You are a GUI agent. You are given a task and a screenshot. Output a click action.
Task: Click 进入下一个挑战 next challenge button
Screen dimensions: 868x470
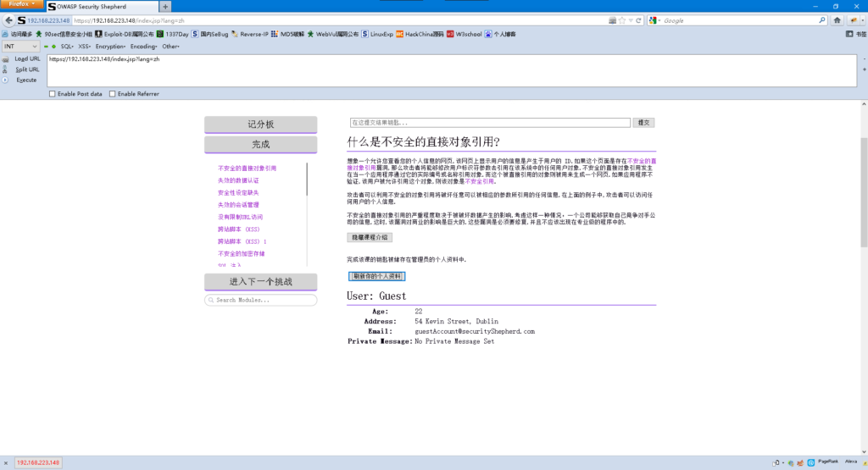tap(261, 281)
